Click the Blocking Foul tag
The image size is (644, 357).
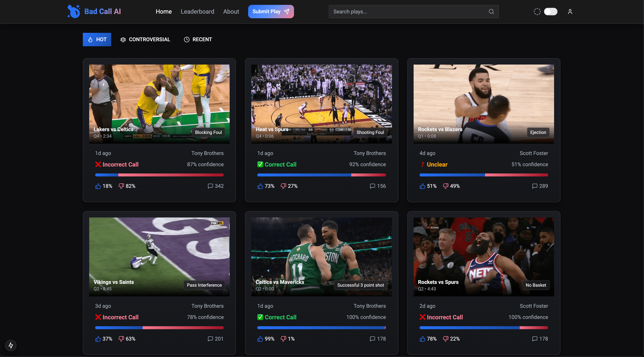[x=208, y=132]
